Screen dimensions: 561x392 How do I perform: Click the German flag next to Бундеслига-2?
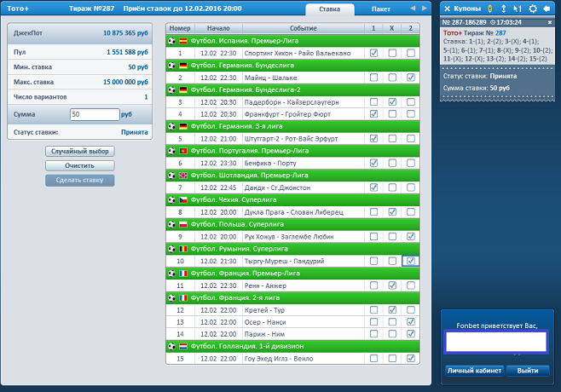click(183, 89)
